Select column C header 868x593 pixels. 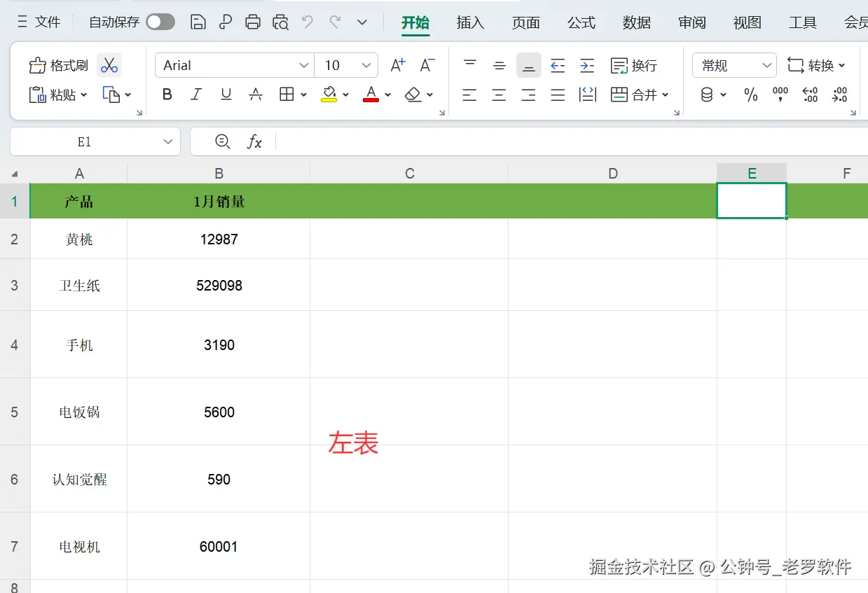click(x=409, y=174)
